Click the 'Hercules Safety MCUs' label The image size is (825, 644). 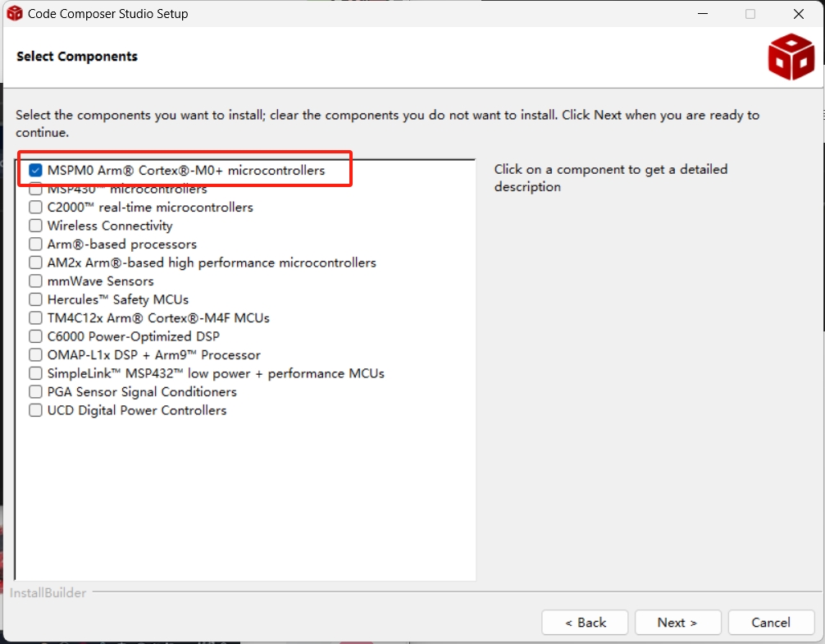(x=118, y=299)
